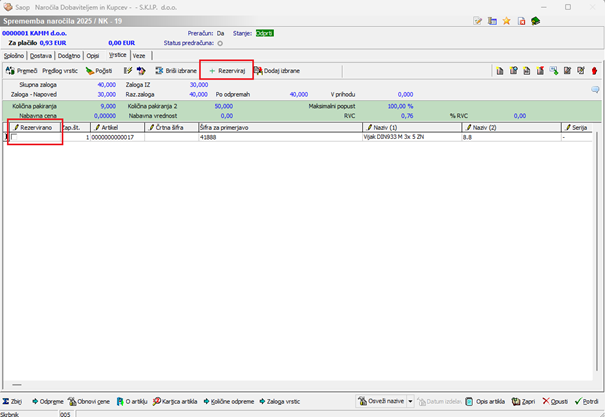Image resolution: width=605 pixels, height=417 pixels.
Task: Click the Rezervirano column header
Action: 35,127
